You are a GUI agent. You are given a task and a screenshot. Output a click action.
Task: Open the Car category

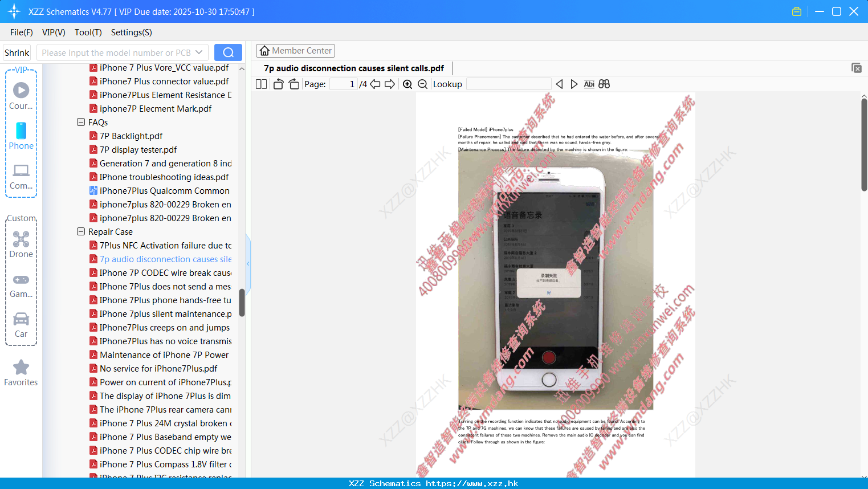21,325
